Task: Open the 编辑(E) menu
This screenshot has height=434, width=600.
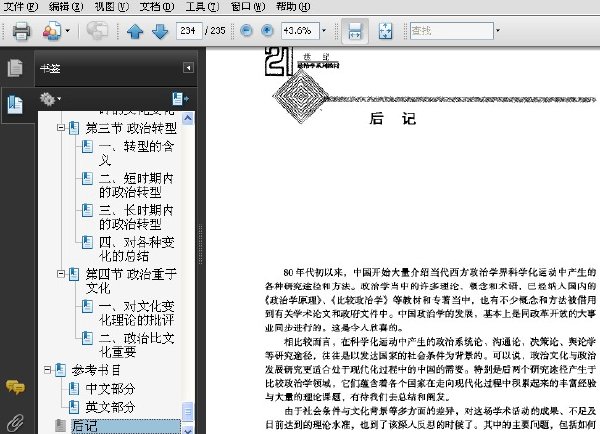Action: [x=66, y=6]
